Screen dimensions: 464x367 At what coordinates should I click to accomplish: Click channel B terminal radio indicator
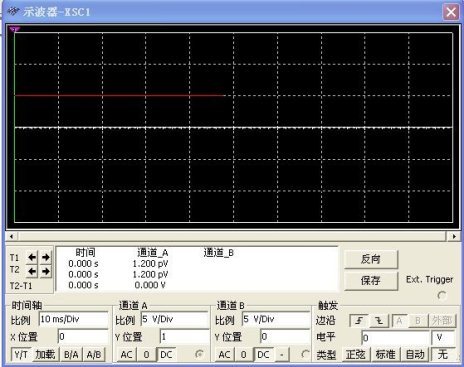tap(305, 354)
